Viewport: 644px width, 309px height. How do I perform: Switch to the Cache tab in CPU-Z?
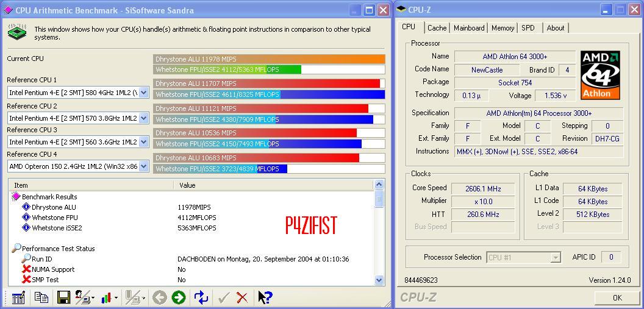437,28
